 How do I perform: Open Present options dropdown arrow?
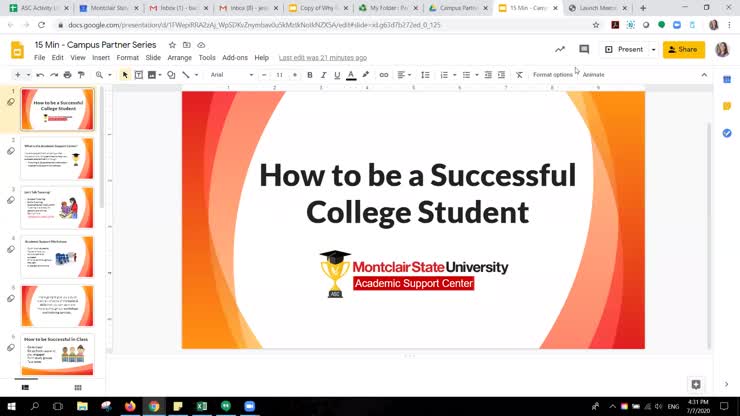tap(653, 50)
